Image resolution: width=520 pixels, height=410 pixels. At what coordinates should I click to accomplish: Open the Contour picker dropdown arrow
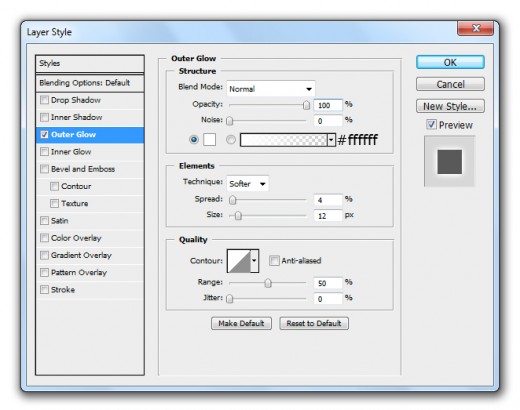(x=254, y=261)
